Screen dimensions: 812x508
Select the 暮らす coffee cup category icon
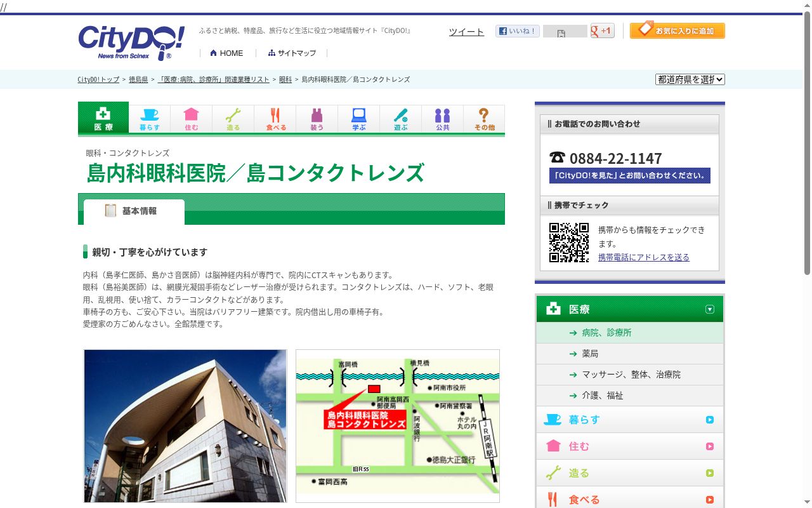coord(150,119)
